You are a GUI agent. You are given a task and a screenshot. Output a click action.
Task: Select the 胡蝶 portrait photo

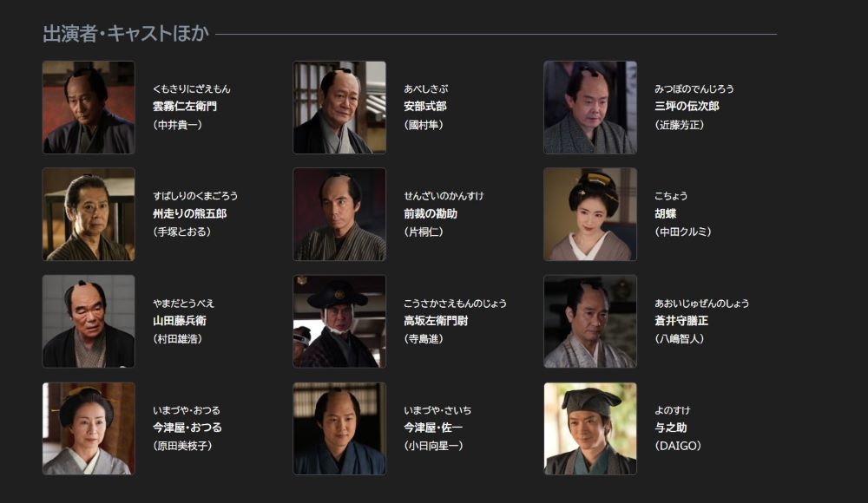[590, 214]
